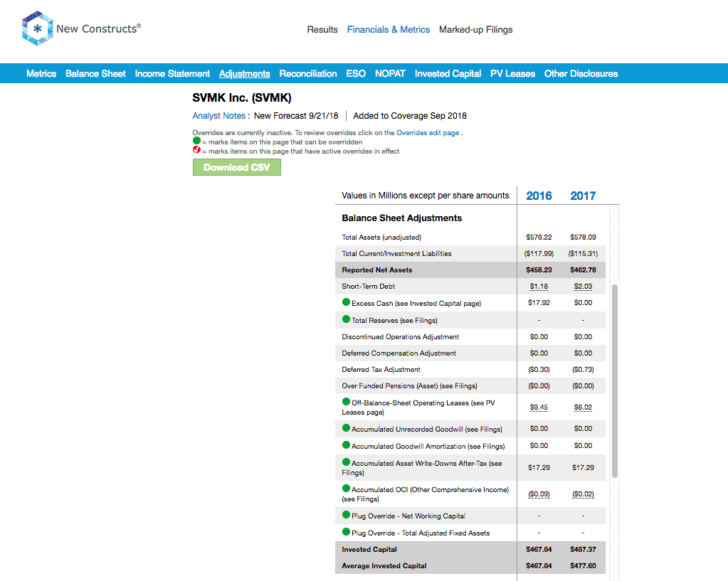The height and width of the screenshot is (581, 728).
Task: Click 2017 liabilities value ($115.31)
Action: pyautogui.click(x=583, y=253)
